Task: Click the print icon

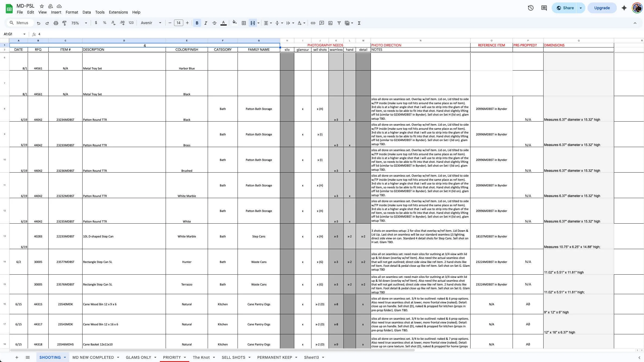Action: click(56, 23)
